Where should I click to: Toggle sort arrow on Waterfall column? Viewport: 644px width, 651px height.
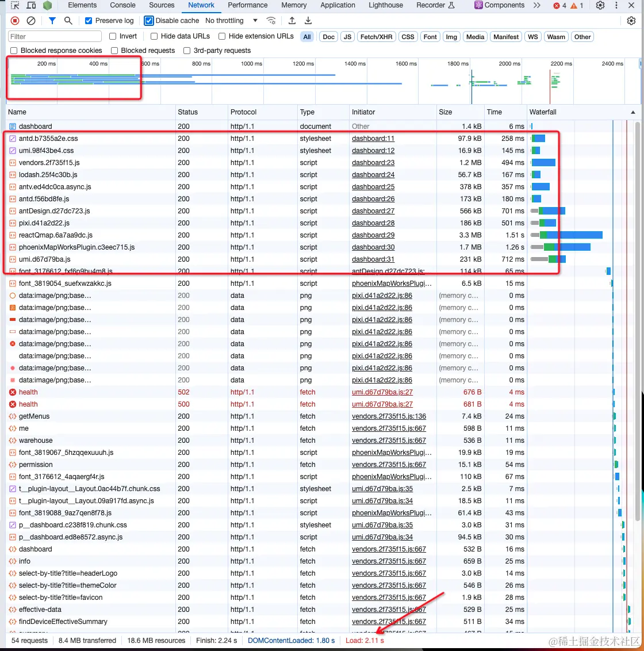[x=633, y=112]
